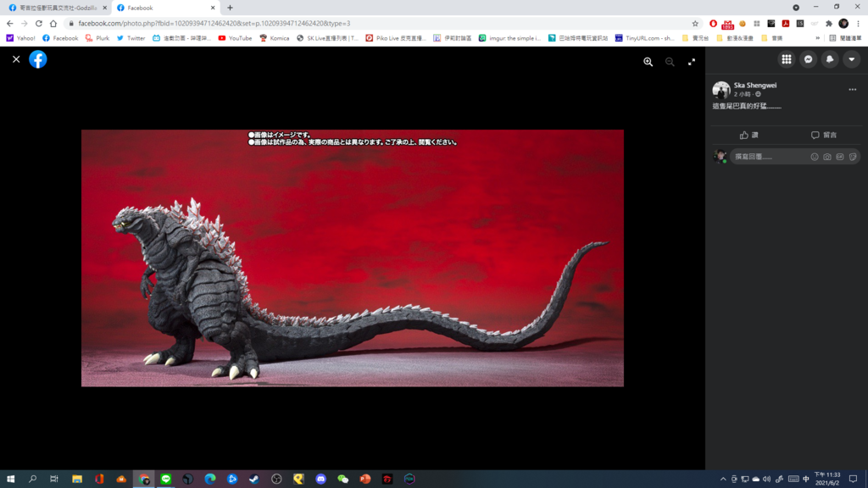This screenshot has height=488, width=868.
Task: Open WeChat from the taskbar
Action: (342, 480)
